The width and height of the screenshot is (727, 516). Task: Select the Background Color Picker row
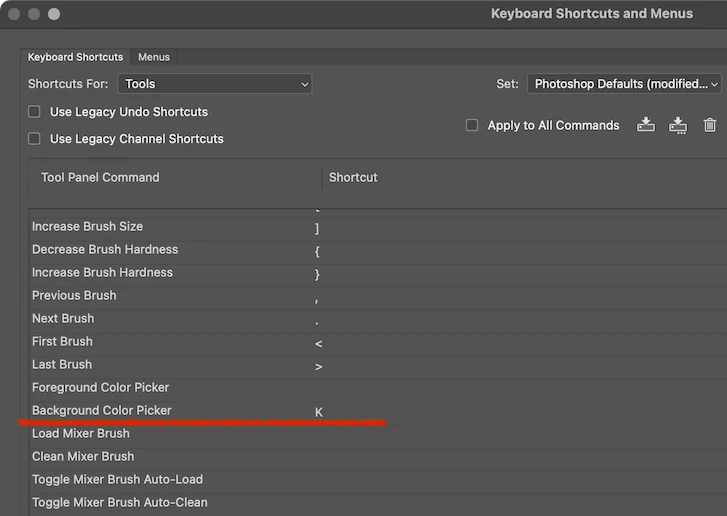click(378, 414)
